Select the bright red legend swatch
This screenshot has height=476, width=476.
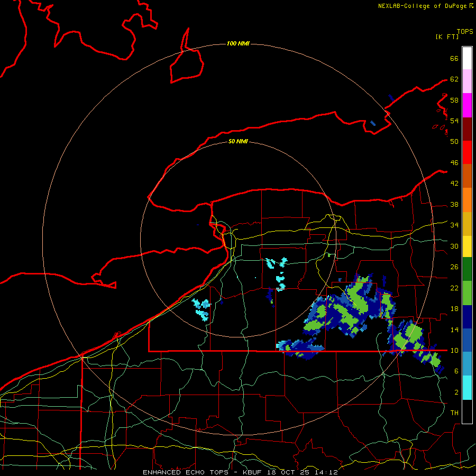click(467, 152)
